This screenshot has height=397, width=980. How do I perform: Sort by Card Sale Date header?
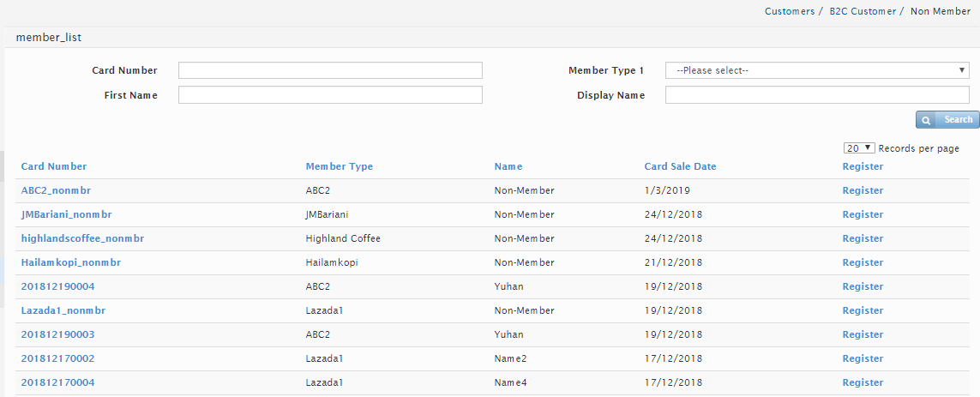tap(680, 166)
